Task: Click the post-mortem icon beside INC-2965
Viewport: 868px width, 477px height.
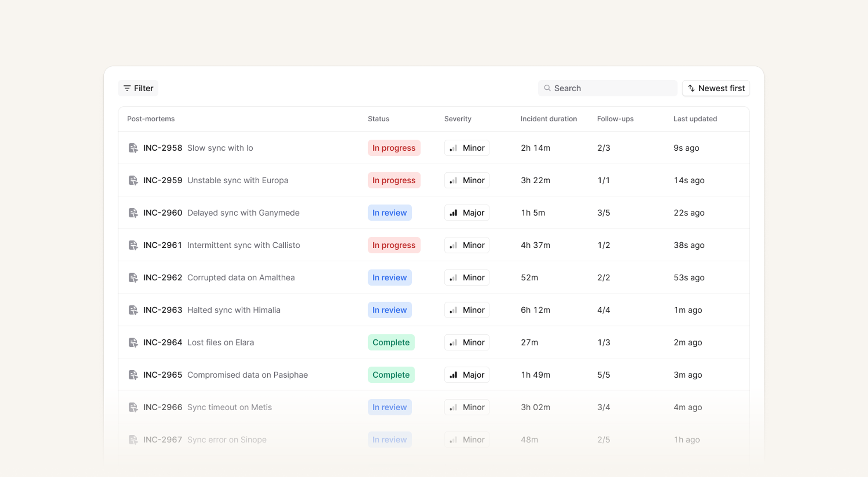Action: (x=133, y=375)
